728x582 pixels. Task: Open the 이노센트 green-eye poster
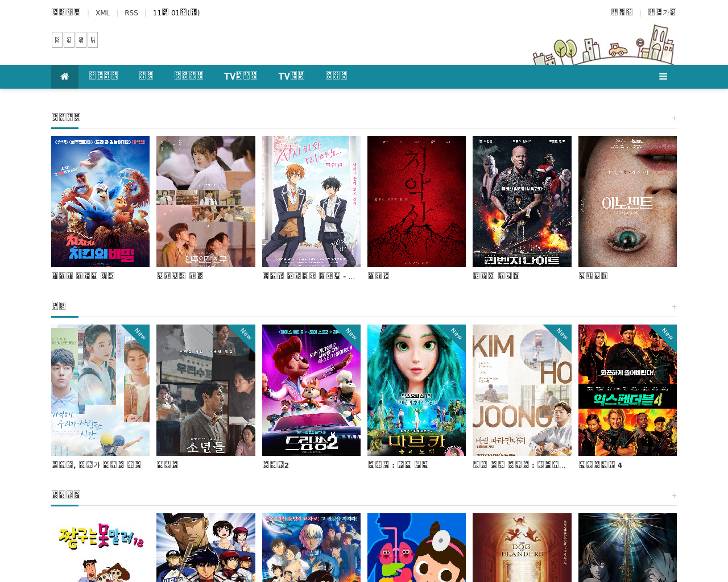pos(627,201)
